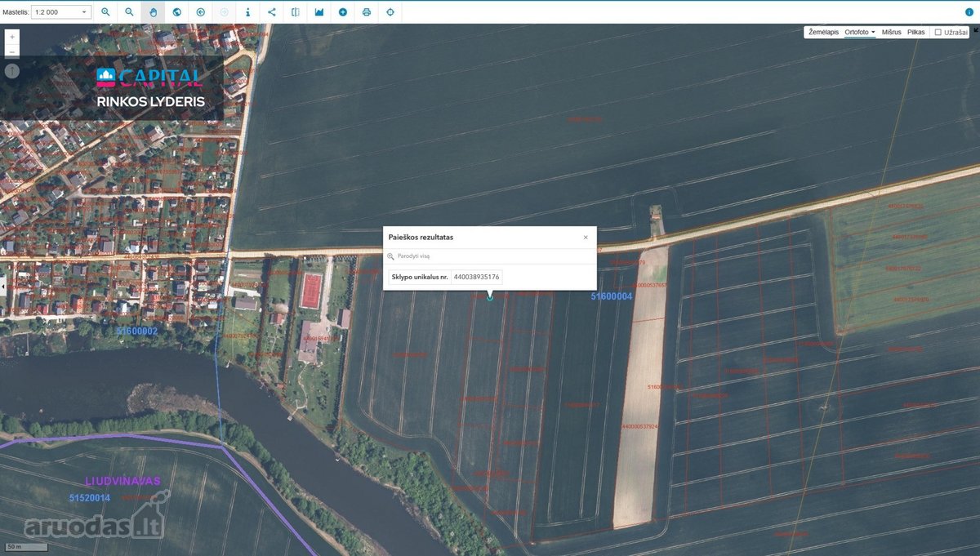Click the LIUDVINAVAS map label
This screenshot has width=980, height=556.
(x=123, y=481)
